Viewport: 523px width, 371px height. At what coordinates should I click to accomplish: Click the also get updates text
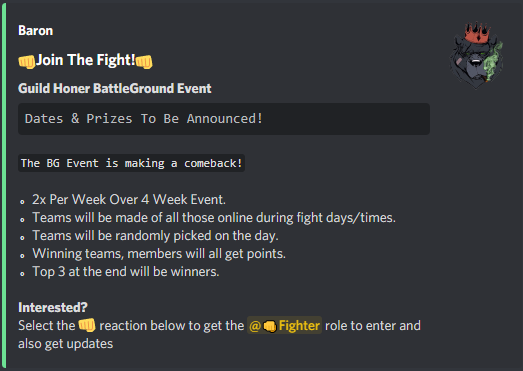66,344
